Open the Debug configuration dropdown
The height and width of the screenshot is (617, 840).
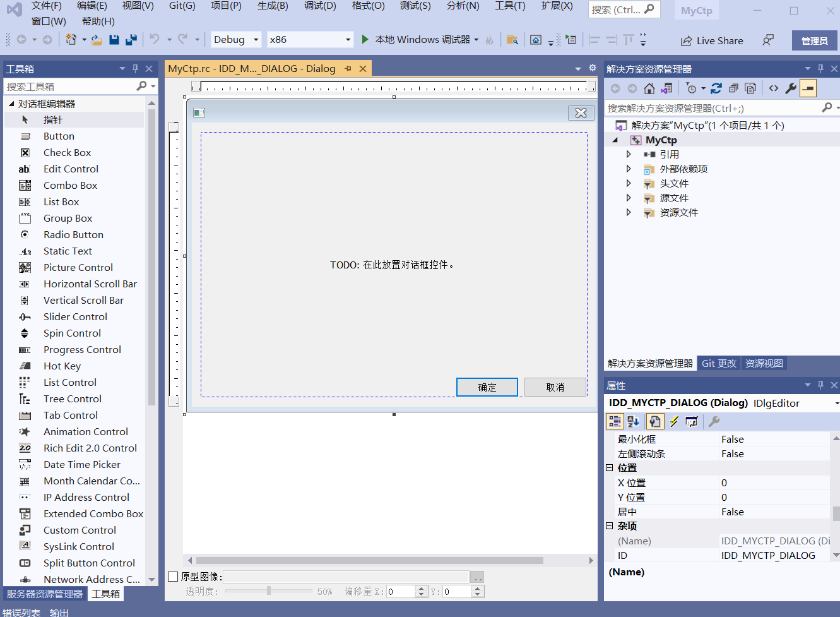click(x=236, y=39)
